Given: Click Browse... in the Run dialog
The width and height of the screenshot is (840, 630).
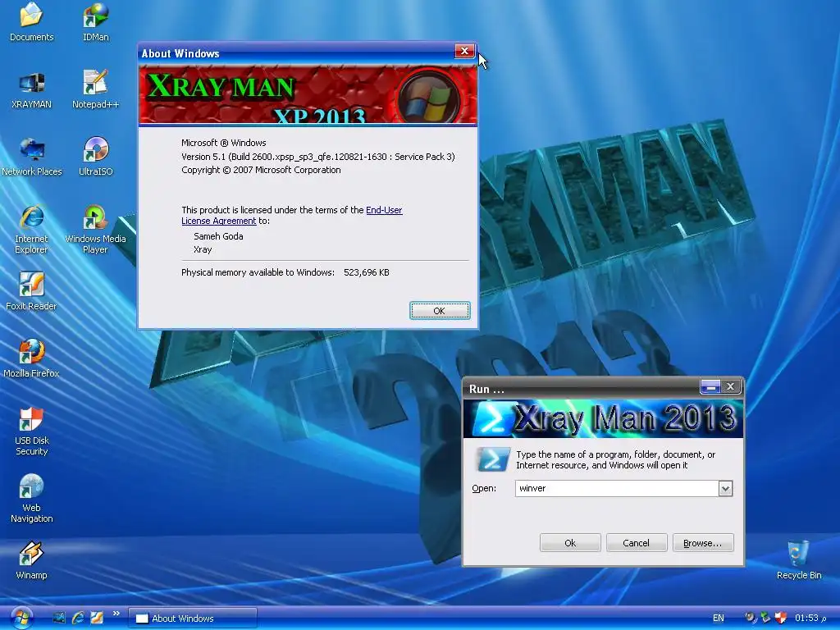Looking at the screenshot, I should click(703, 543).
